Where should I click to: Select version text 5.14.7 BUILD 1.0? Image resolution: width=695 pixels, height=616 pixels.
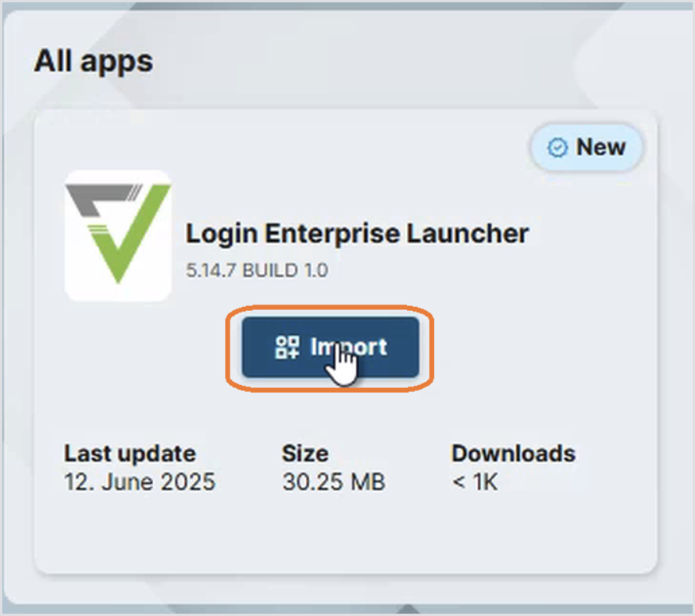[257, 270]
